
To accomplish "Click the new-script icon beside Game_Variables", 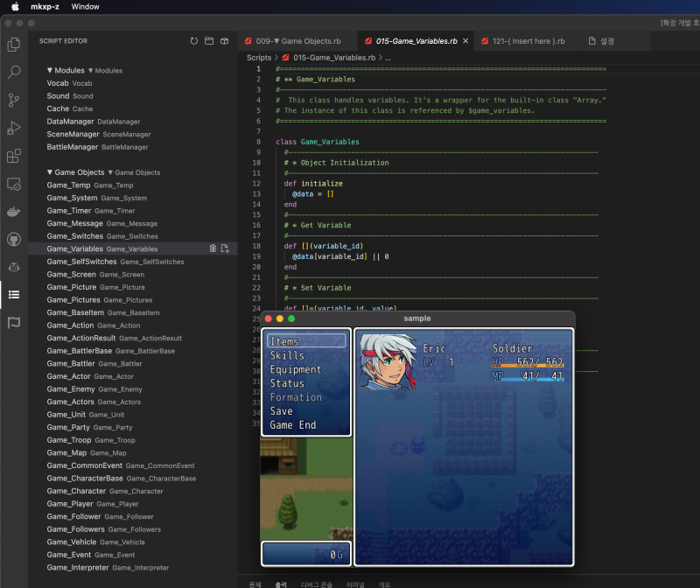I will click(225, 248).
